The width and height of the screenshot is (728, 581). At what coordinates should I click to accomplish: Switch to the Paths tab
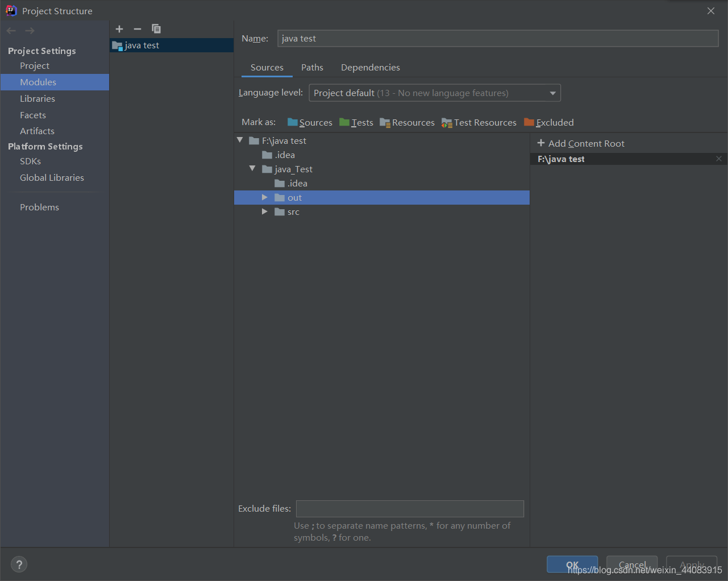[312, 68]
